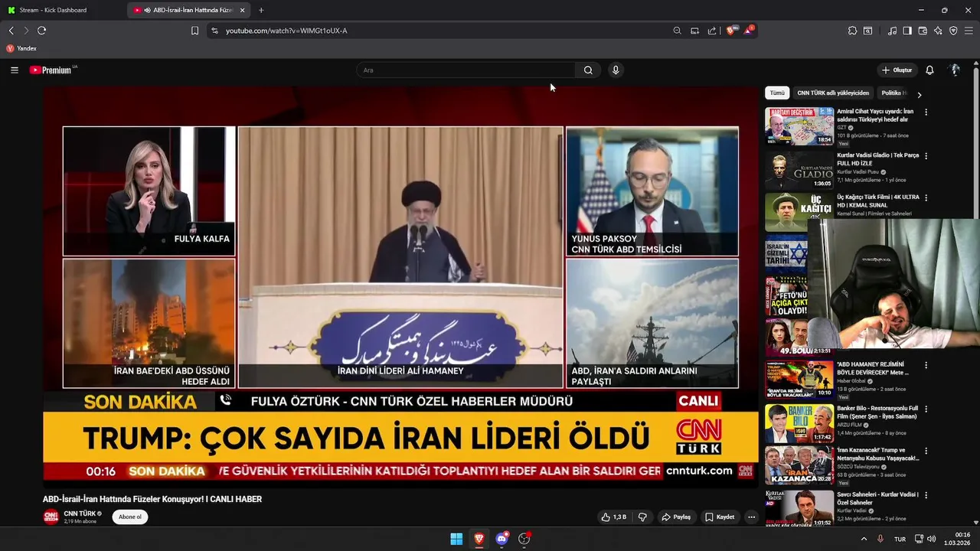980x551 pixels.
Task: Open the Leo AI sparkle icon
Action: (x=938, y=31)
